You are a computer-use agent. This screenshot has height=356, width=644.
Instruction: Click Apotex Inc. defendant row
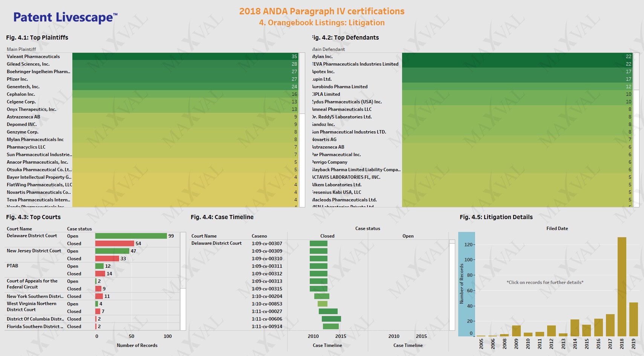pyautogui.click(x=472, y=72)
